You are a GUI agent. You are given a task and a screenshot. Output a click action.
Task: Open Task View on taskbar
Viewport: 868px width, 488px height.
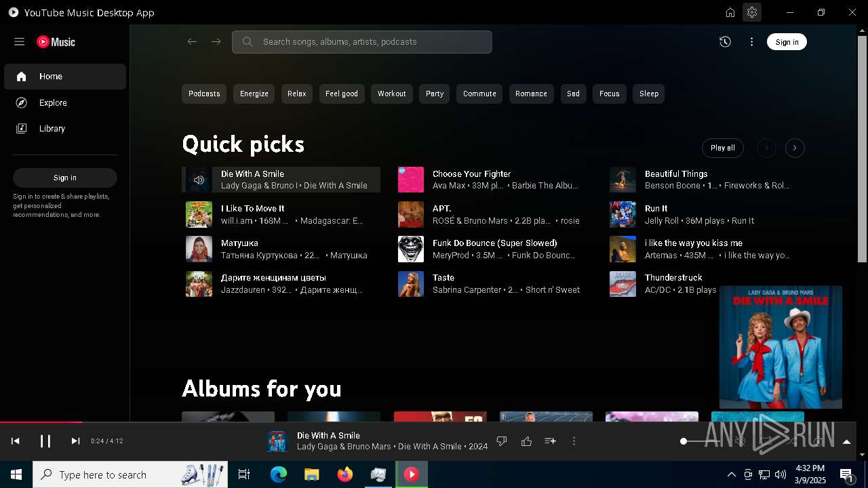[x=244, y=474]
